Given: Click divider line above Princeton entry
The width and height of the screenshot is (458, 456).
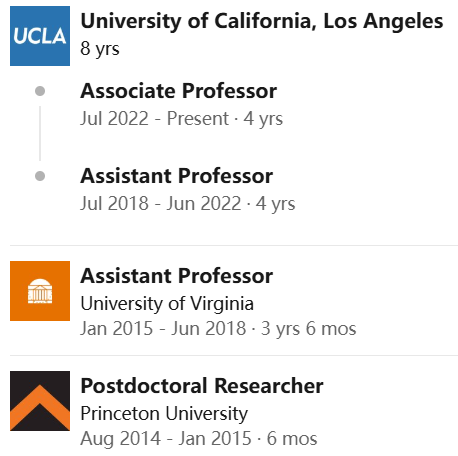Looking at the screenshot, I should pos(234,355).
